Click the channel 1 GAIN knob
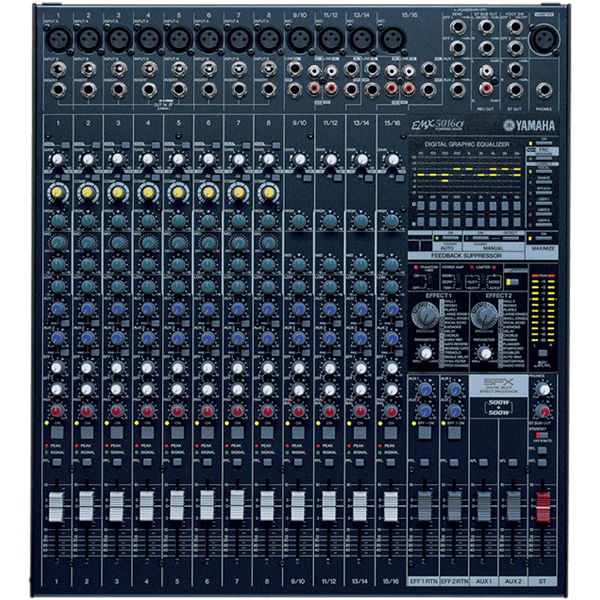The height and width of the screenshot is (600, 600). (58, 158)
